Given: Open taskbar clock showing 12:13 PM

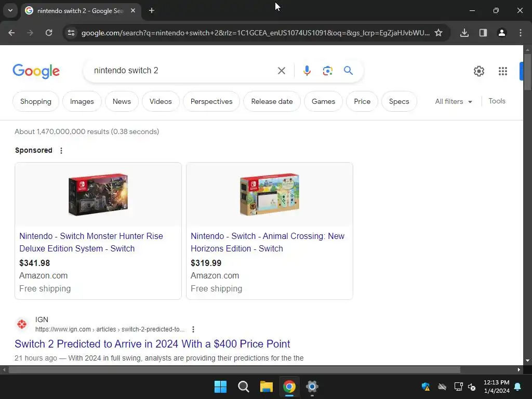Looking at the screenshot, I should (496, 387).
